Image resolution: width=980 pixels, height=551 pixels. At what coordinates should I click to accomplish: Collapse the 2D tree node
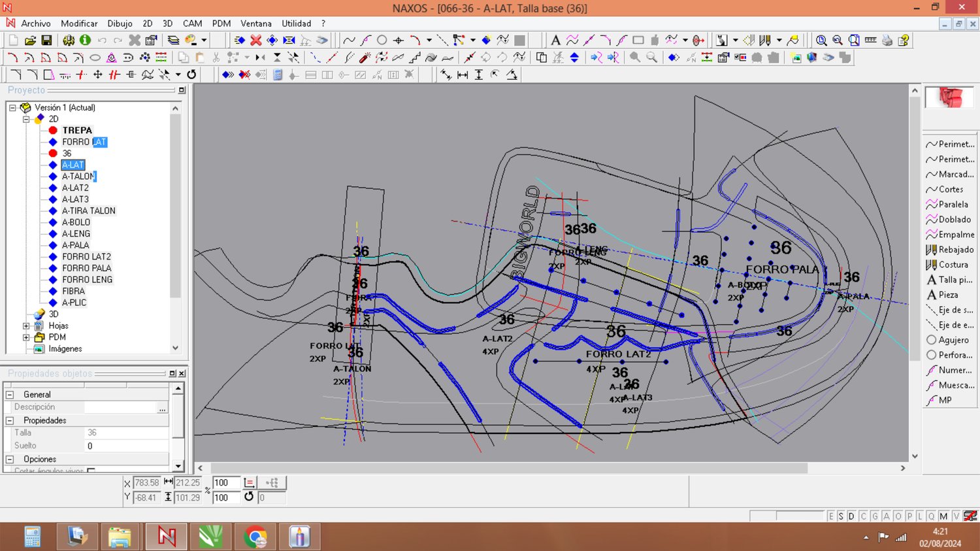(26, 119)
